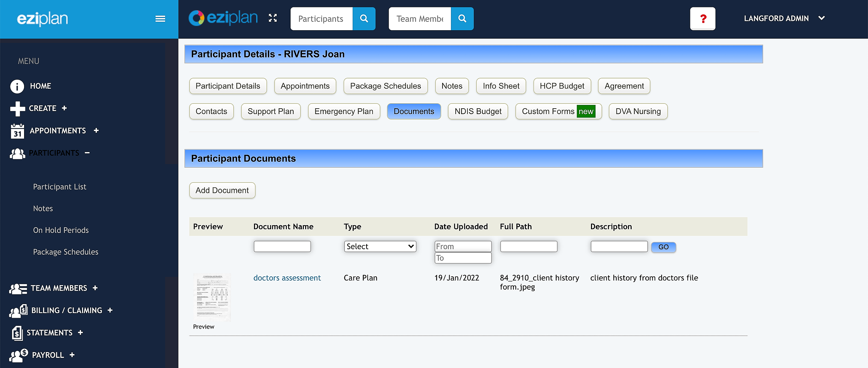Screen dimensions: 868x368
Task: Click the Payroll icon in sidebar
Action: coord(18,355)
